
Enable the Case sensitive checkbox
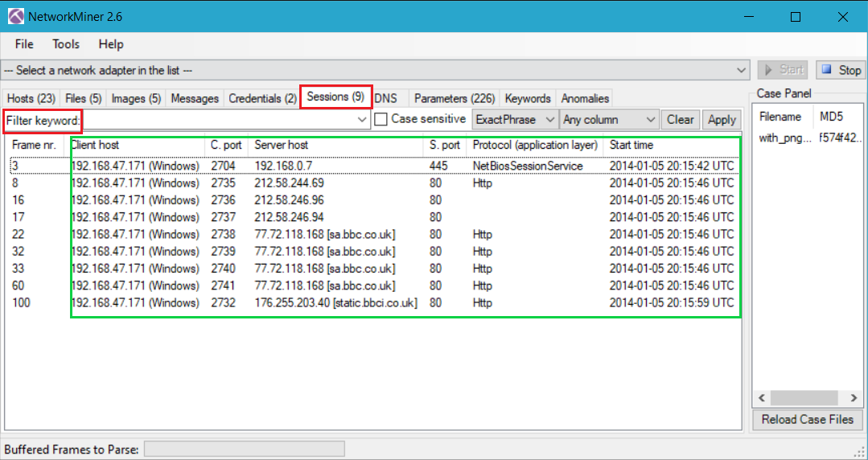click(x=382, y=119)
